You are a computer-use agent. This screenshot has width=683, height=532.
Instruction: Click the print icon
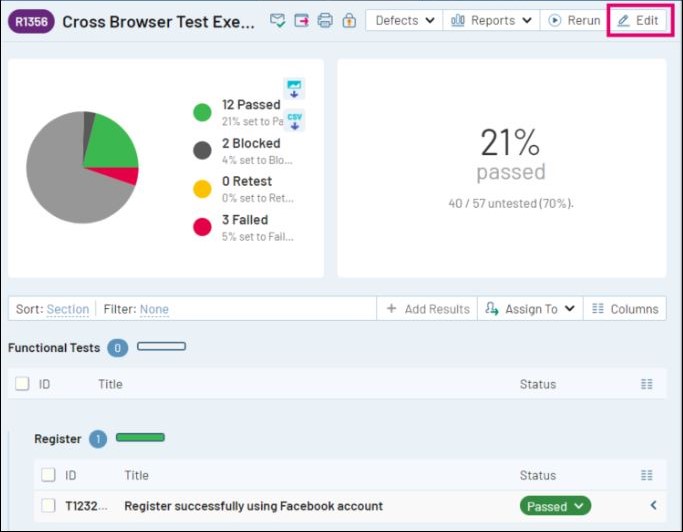[325, 20]
